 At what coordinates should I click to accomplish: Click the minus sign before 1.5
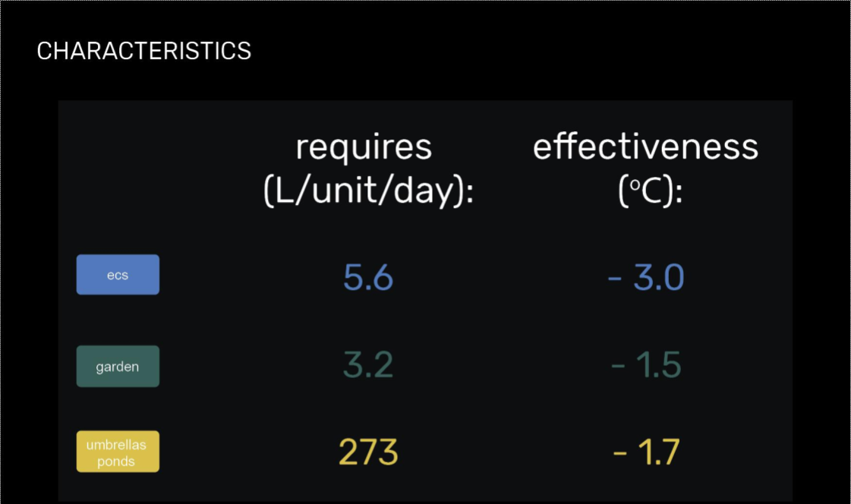[618, 367]
